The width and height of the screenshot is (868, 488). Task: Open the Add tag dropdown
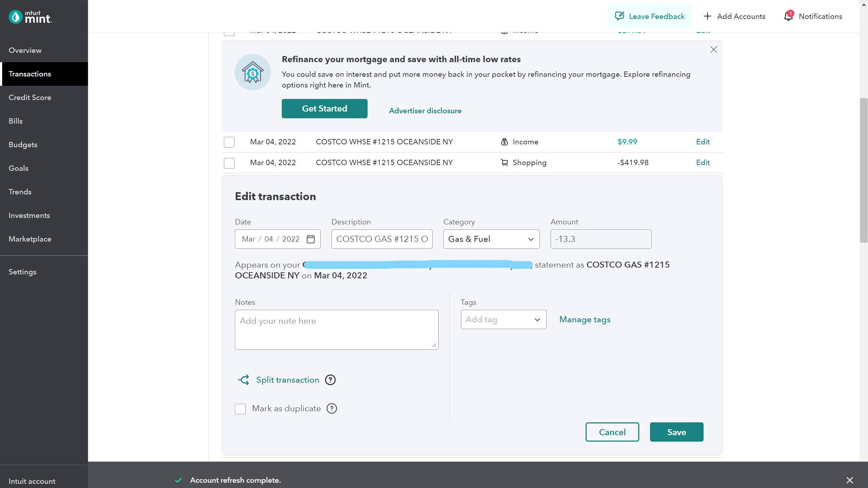[x=503, y=319]
